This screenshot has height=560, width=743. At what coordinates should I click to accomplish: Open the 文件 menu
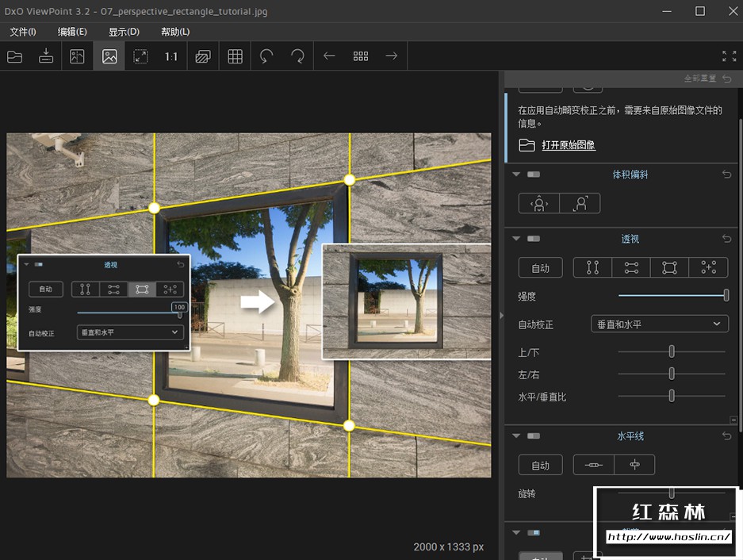click(x=21, y=32)
